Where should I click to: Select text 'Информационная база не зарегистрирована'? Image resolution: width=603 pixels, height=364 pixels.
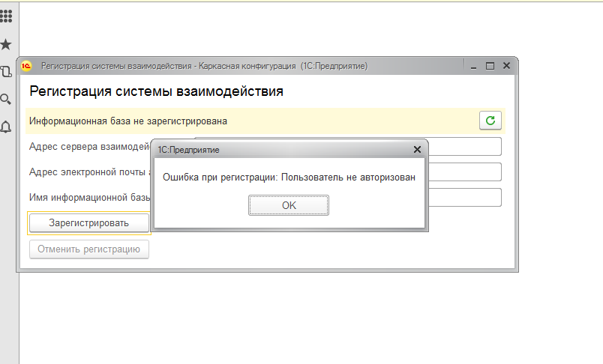pos(128,121)
